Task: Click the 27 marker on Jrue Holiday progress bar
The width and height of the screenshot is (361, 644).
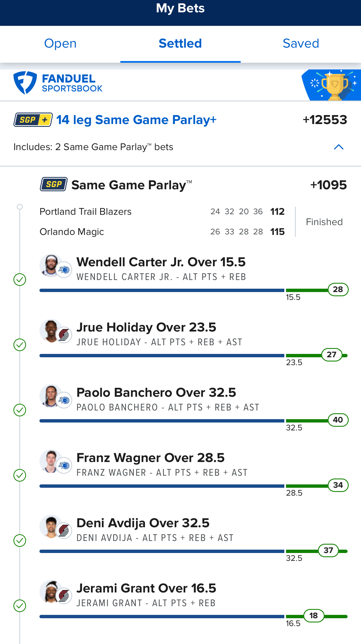Action: coord(332,355)
